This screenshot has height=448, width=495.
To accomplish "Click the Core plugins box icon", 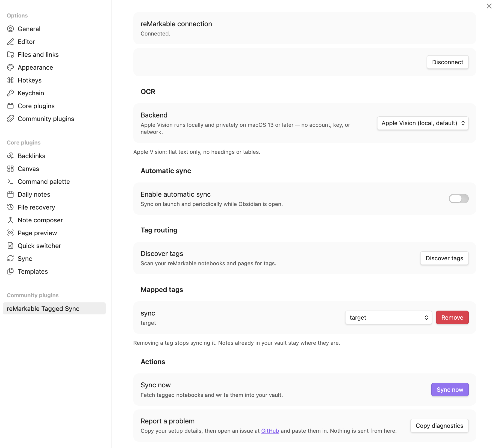I will (10, 106).
